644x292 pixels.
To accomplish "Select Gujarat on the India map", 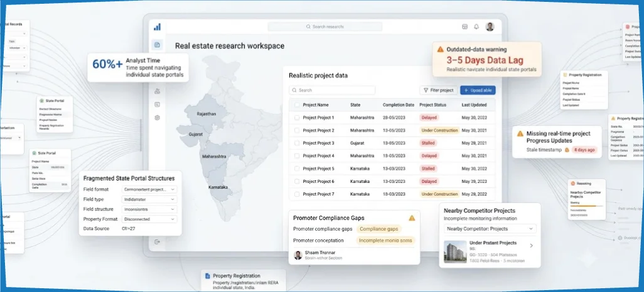I will point(195,134).
